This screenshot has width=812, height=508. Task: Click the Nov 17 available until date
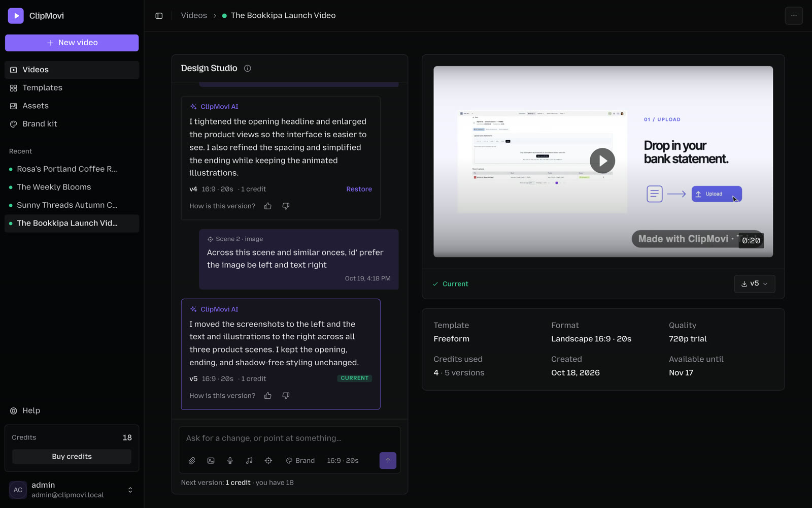click(681, 373)
